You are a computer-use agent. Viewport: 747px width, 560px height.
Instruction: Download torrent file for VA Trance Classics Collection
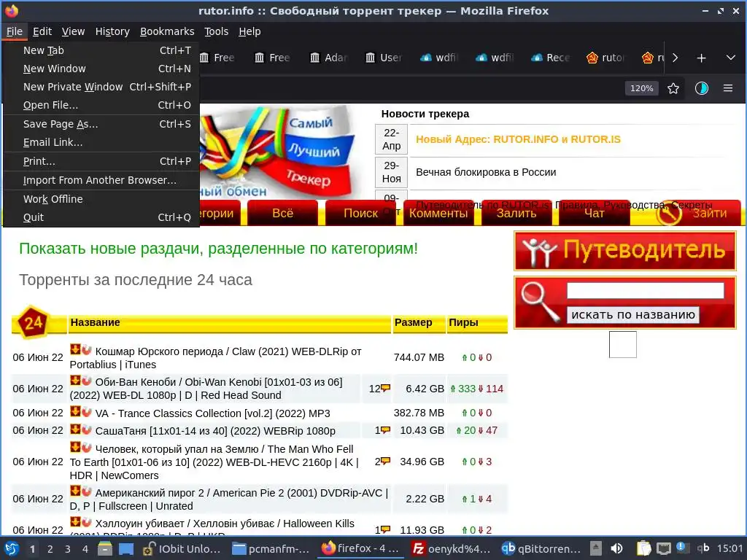[75, 411]
